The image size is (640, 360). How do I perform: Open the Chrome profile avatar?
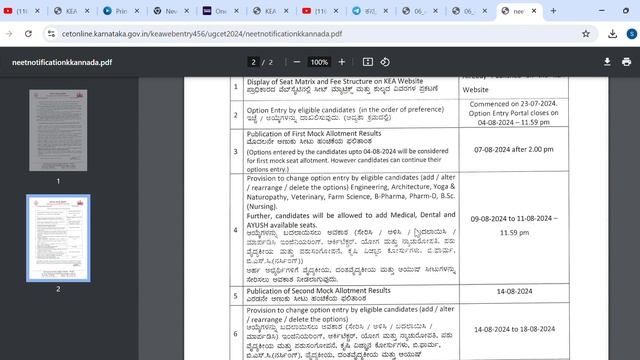pos(632,34)
